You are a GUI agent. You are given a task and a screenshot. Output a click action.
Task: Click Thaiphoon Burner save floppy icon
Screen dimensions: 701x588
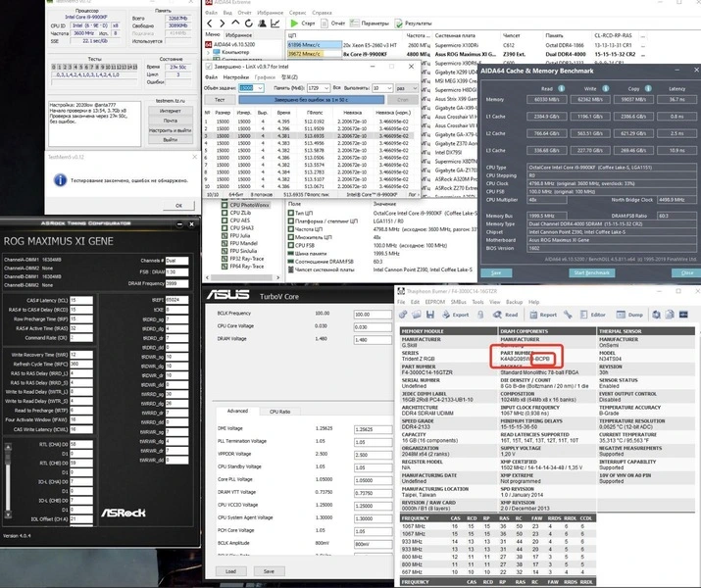(x=430, y=315)
